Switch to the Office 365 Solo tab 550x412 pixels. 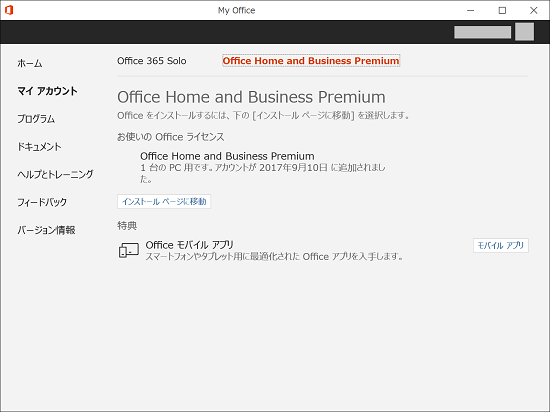152,61
